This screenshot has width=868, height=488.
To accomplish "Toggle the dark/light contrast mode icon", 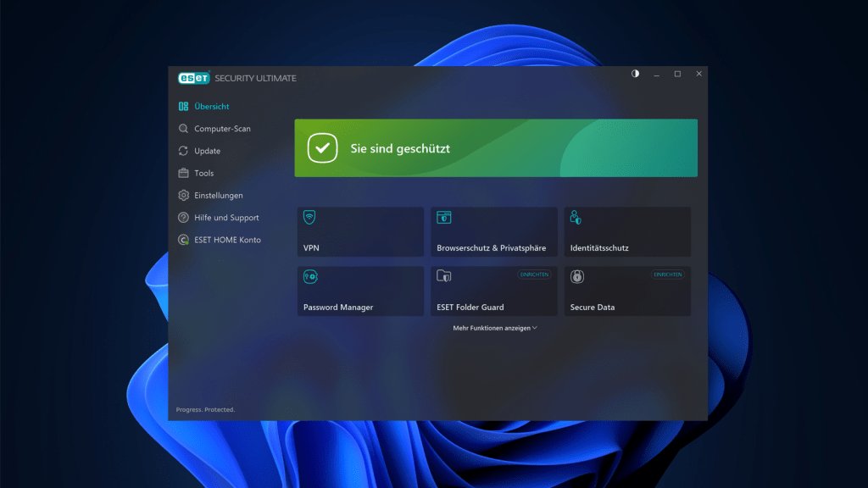I will pyautogui.click(x=635, y=74).
